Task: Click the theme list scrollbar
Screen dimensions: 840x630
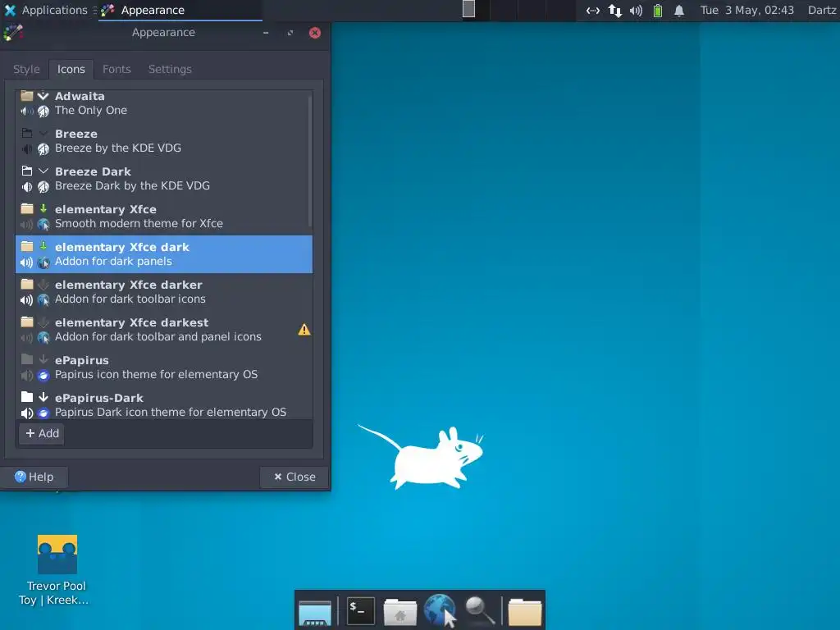Action: click(309, 161)
